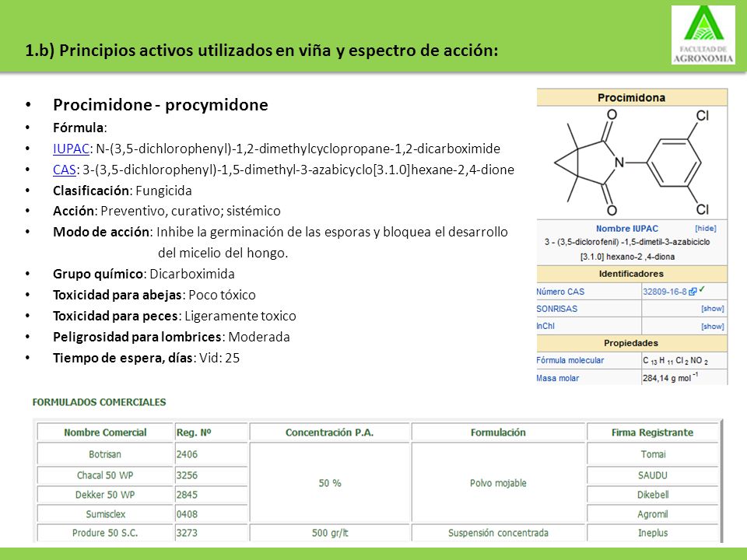
Task: Click the Produre 50 S.C. table cell
Action: point(105,533)
